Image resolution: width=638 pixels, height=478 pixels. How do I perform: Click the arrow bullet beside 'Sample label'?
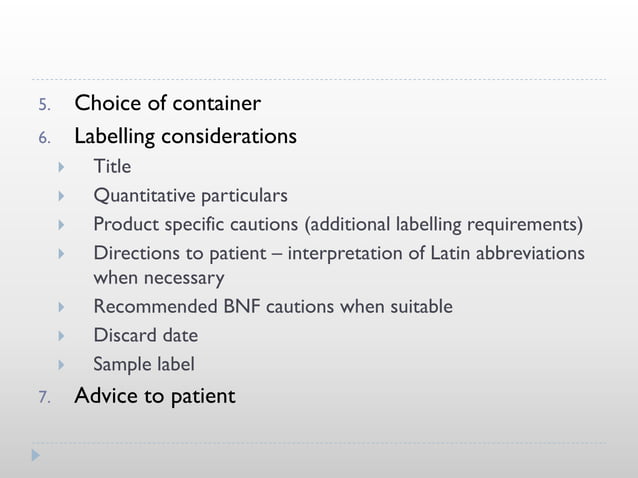pos(61,365)
